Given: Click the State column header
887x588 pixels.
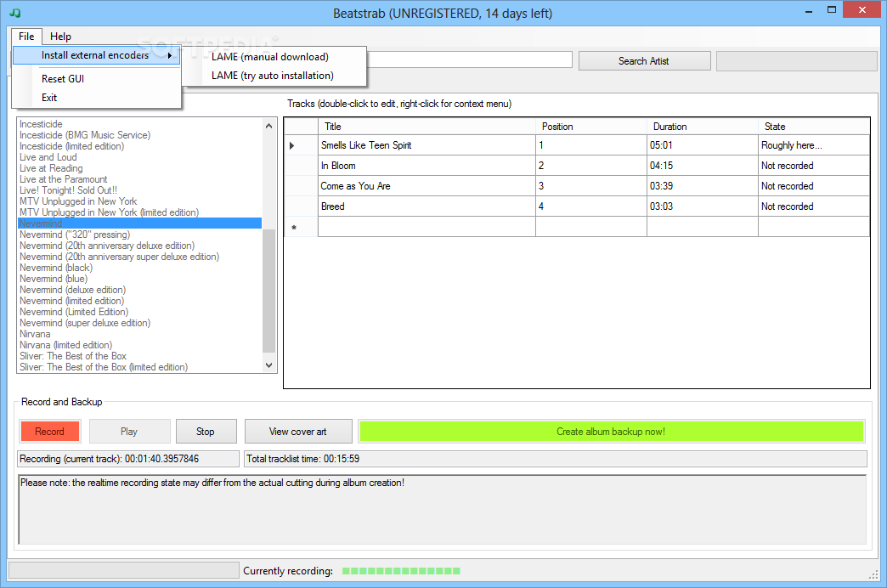Looking at the screenshot, I should (813, 127).
